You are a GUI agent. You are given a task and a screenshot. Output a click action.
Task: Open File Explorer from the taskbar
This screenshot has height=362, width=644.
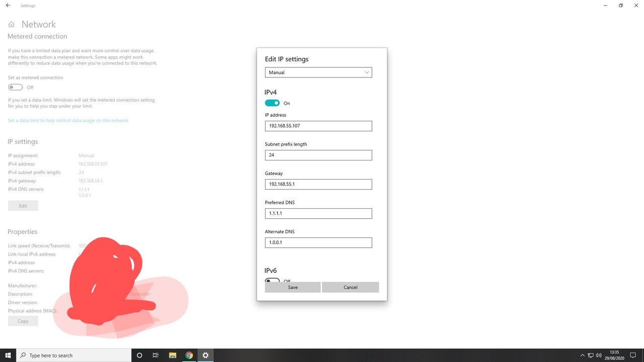click(173, 355)
